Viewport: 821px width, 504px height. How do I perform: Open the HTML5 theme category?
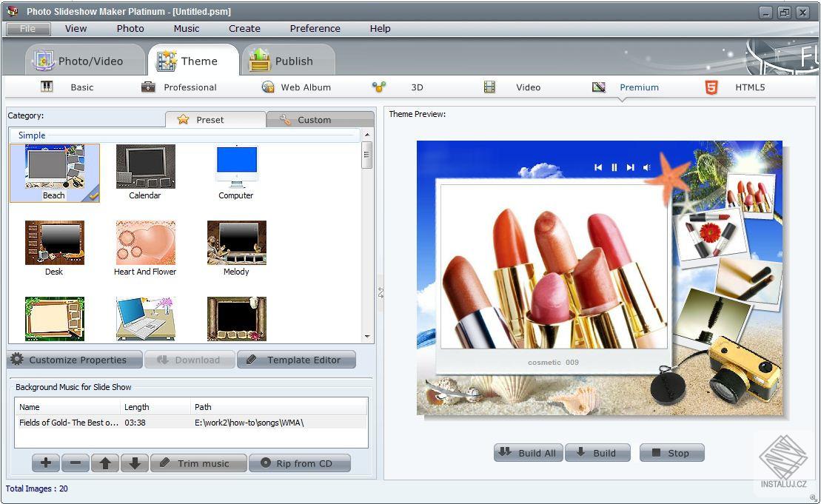[749, 87]
